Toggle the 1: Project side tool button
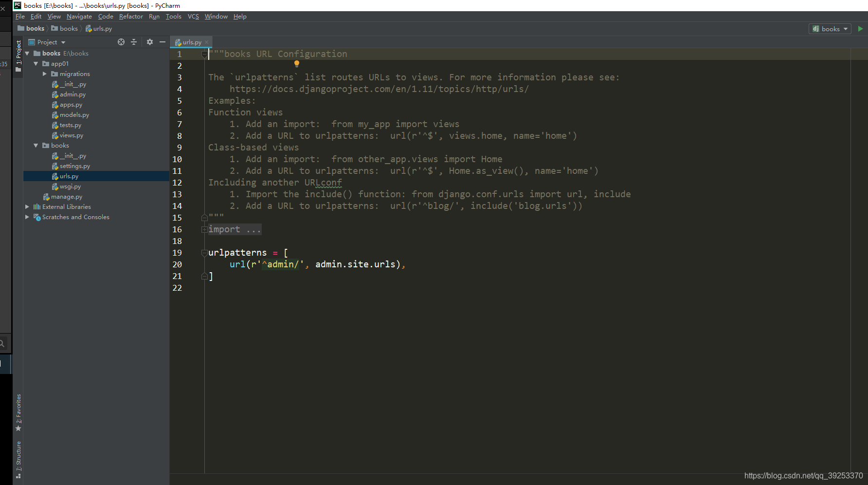Image resolution: width=868 pixels, height=485 pixels. [x=18, y=56]
